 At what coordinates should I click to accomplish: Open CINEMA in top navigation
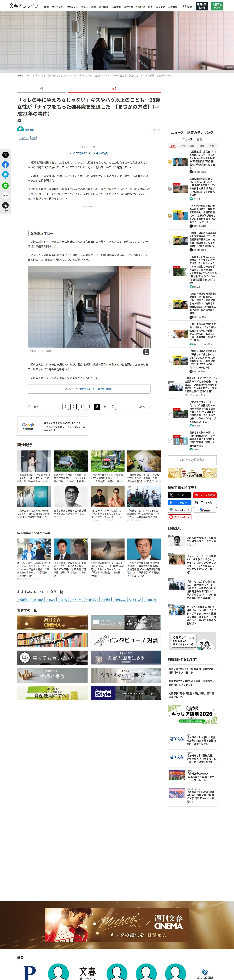(141, 7)
